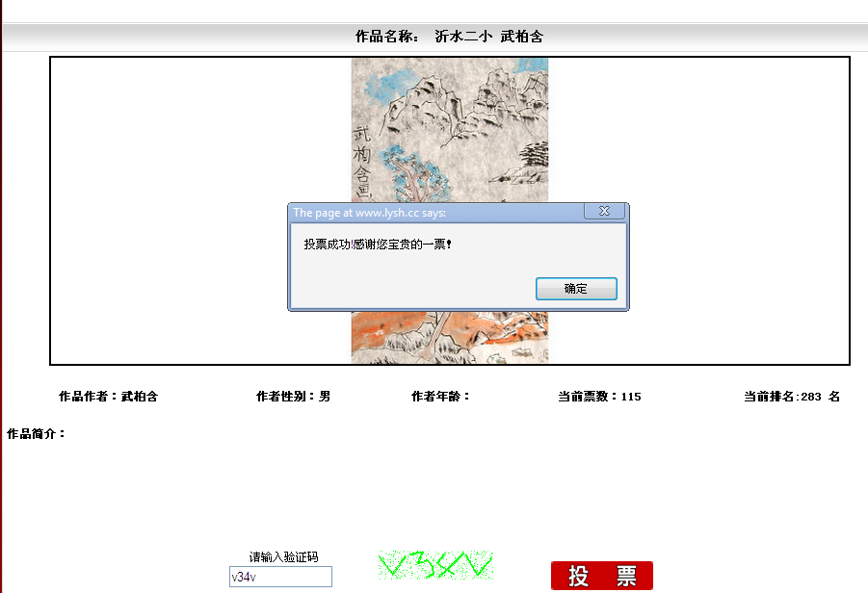Click the text 当前票数：115
This screenshot has height=593, width=868.
click(599, 396)
